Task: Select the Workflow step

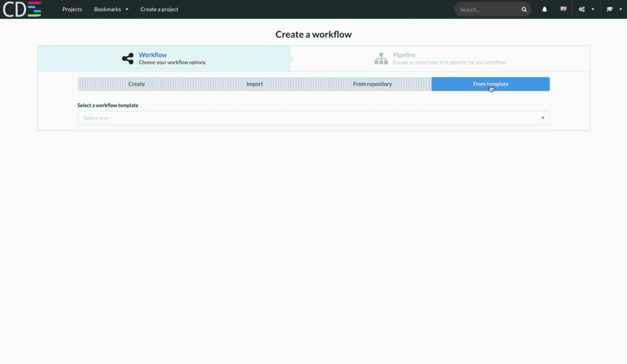Action: click(164, 59)
